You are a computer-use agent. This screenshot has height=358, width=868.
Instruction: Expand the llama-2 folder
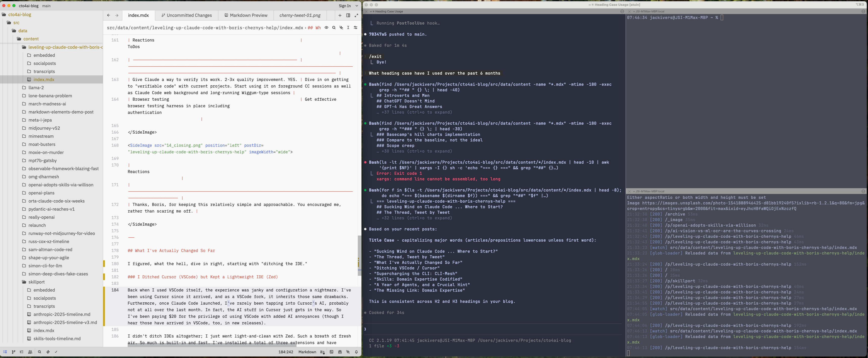[36, 88]
